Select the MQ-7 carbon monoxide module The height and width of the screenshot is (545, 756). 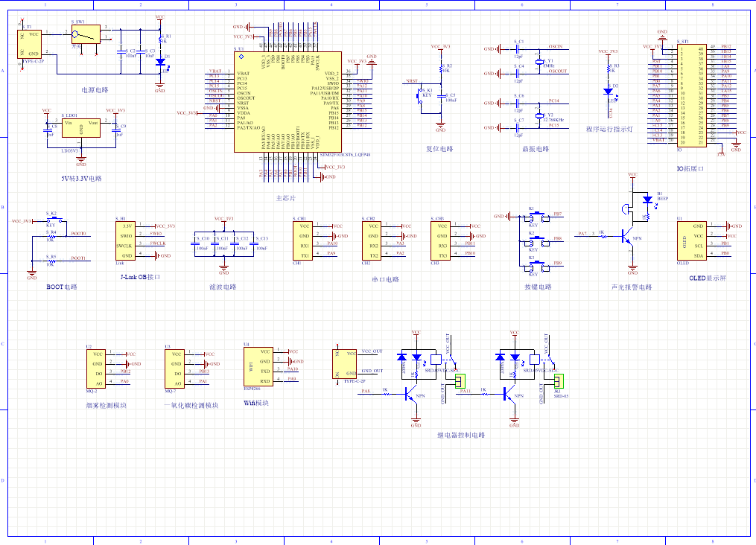point(174,369)
